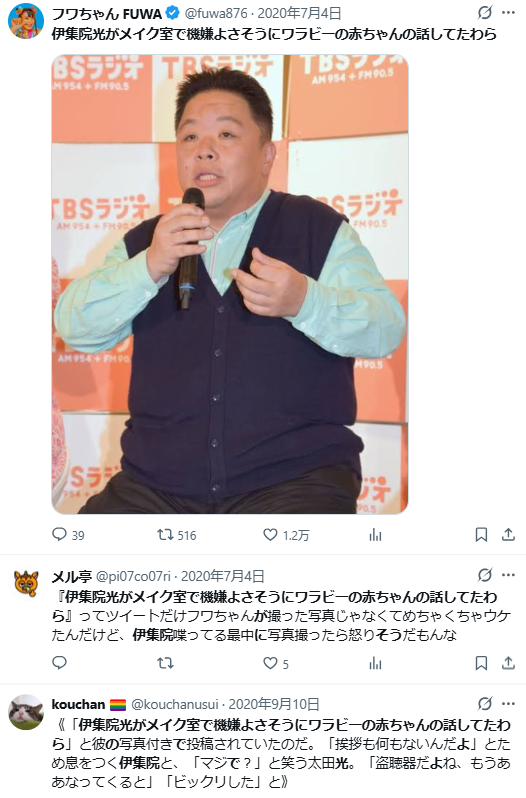
Task: Share フワちゃん's tweet
Action: pos(508,534)
